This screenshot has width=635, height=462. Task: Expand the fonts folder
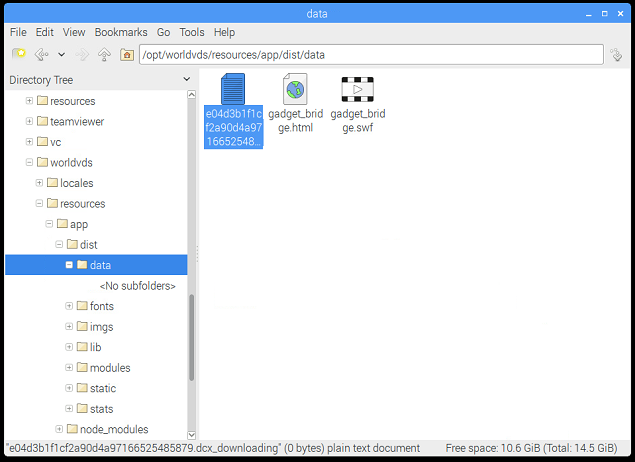[69, 306]
